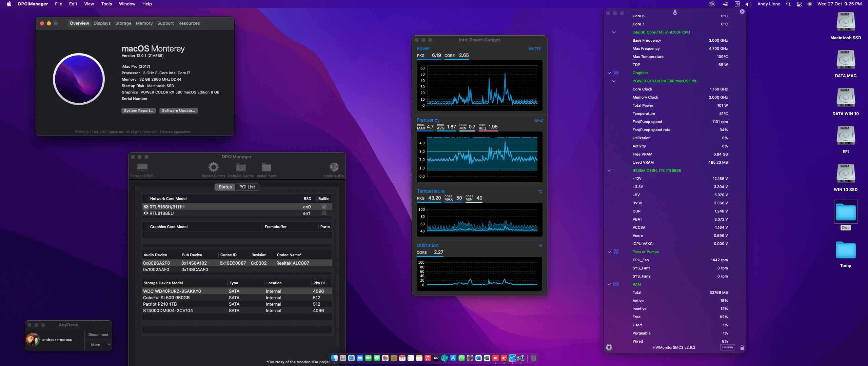Collapse the Fans or Pumps section

click(x=609, y=252)
